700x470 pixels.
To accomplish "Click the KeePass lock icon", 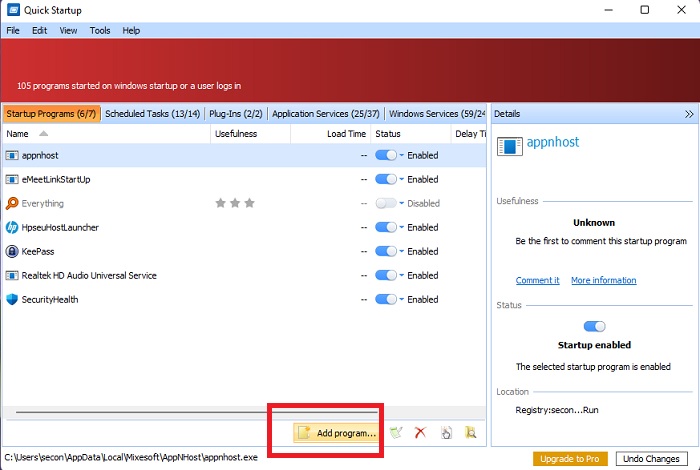I will click(12, 251).
